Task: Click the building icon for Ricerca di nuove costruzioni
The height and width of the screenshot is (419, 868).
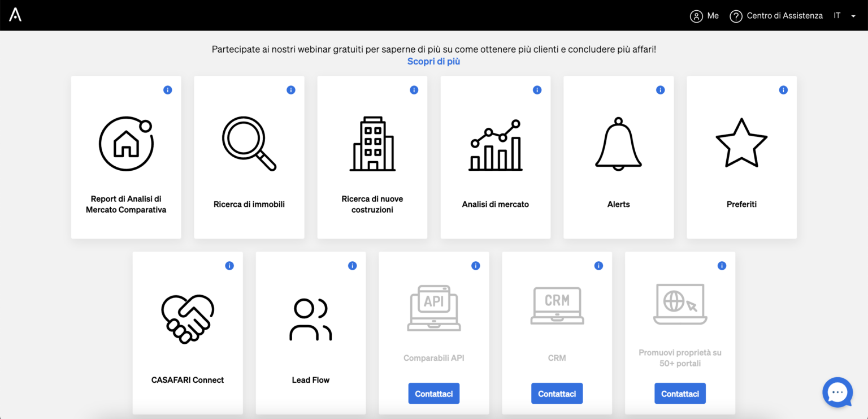Action: (x=372, y=144)
